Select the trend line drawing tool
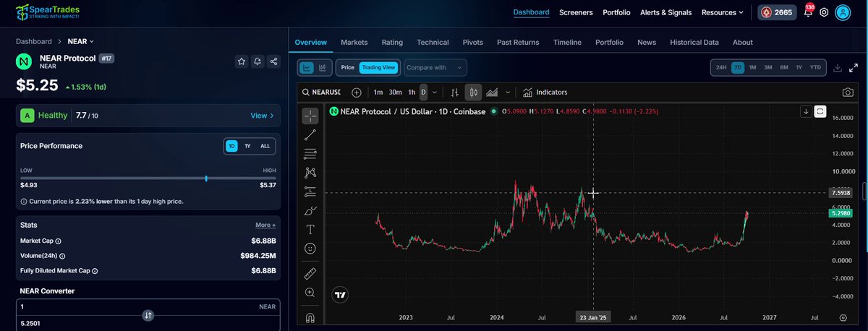This screenshot has width=868, height=331. tap(310, 134)
